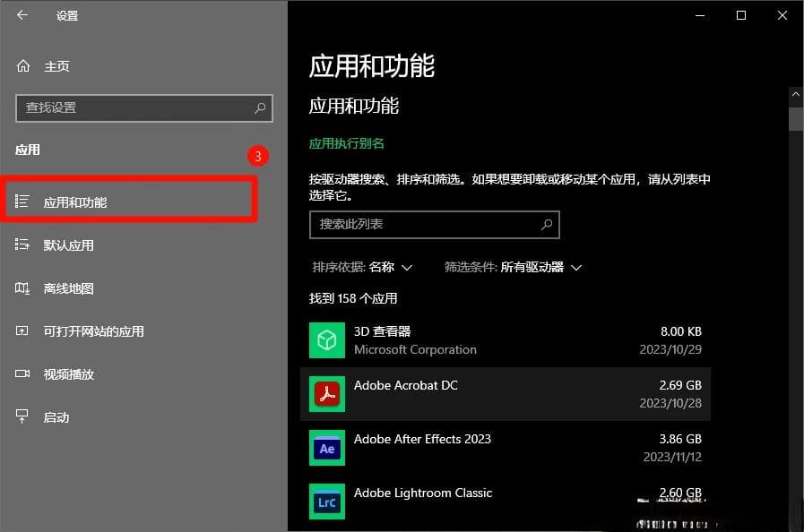Click the Adobe Acrobat DC icon
Screen dimensions: 804x532
tap(327, 394)
